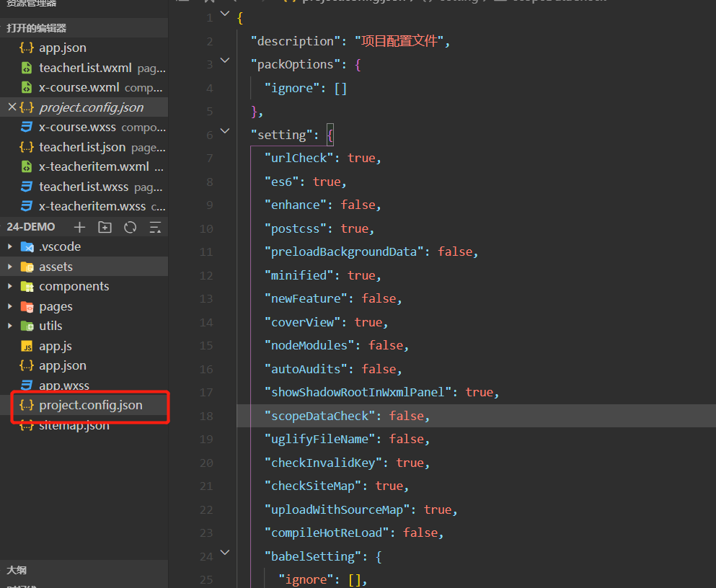
Task: Fold setting block at line 6
Action: tap(225, 131)
